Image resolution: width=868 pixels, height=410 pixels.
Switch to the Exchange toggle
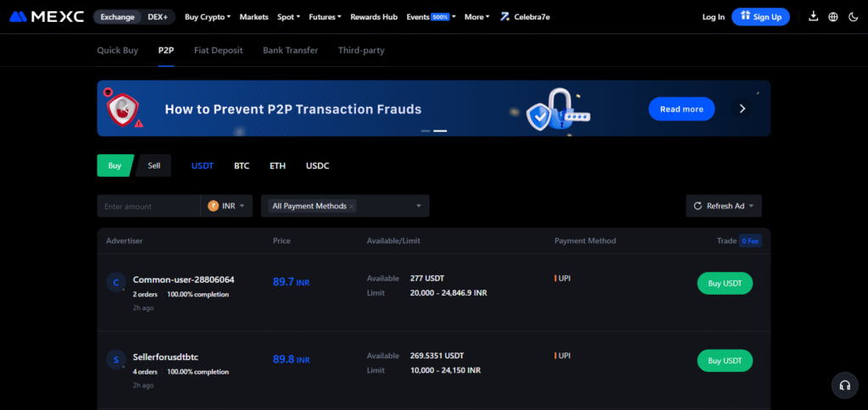pos(117,17)
